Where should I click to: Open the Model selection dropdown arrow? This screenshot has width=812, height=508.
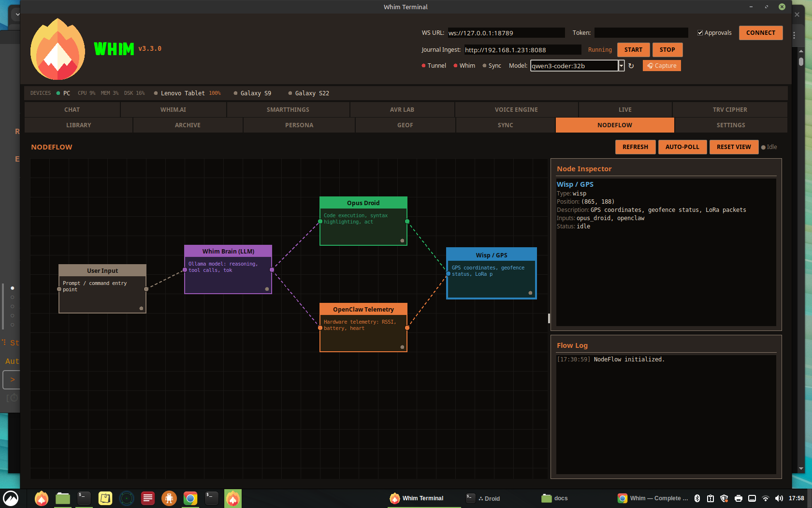(622, 65)
